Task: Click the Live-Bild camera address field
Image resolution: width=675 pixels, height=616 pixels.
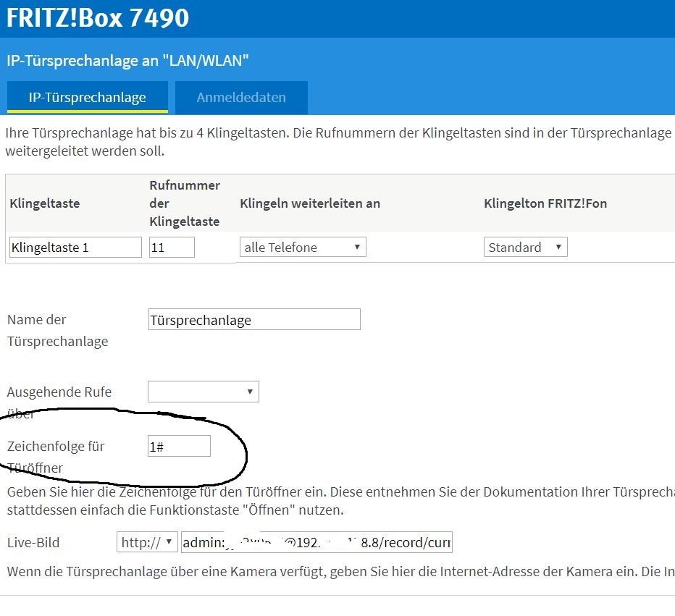Action: [x=316, y=542]
